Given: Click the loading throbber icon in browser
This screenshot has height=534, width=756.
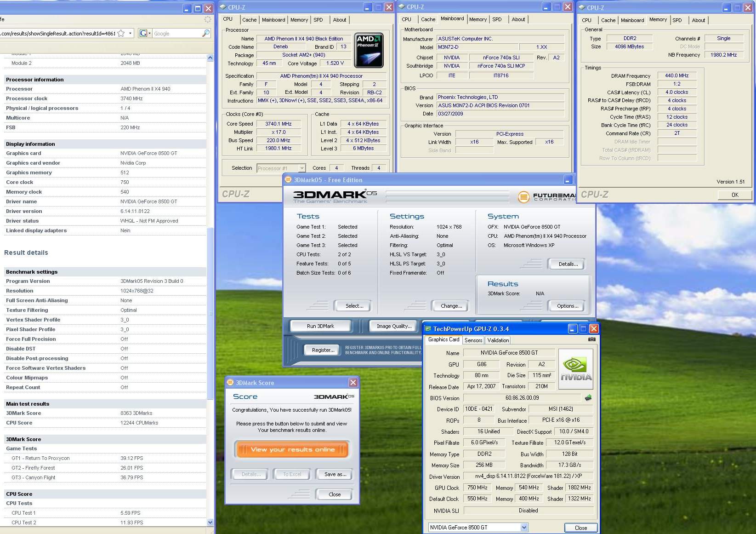Looking at the screenshot, I should tap(208, 19).
